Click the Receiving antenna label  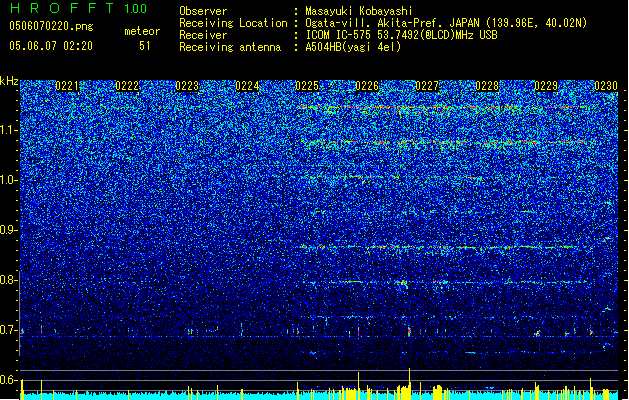point(230,47)
